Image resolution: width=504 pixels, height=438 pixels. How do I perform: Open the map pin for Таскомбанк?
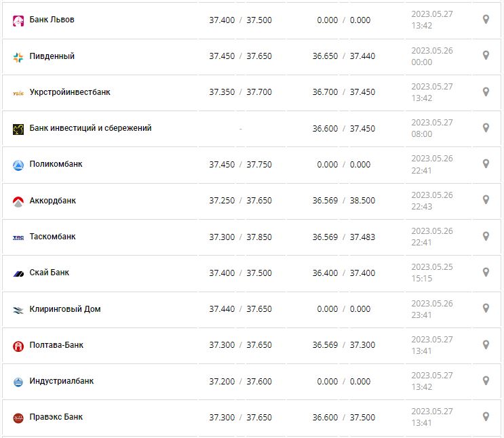486,236
